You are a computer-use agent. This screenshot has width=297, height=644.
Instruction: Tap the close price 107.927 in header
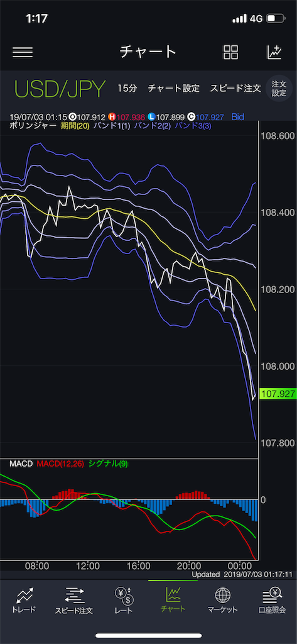210,117
